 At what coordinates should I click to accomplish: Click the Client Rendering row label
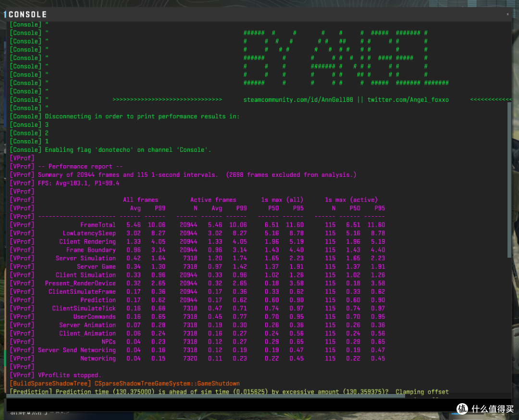[x=87, y=241]
